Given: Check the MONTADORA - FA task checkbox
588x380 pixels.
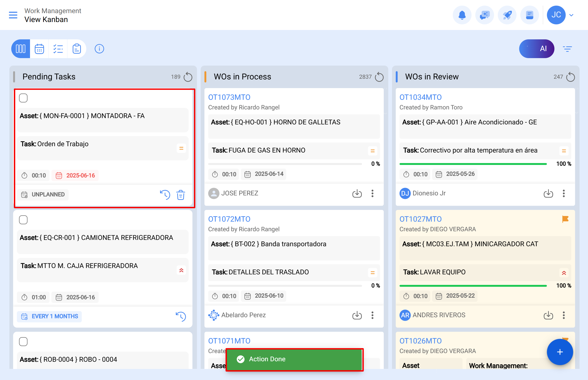Looking at the screenshot, I should (x=23, y=98).
